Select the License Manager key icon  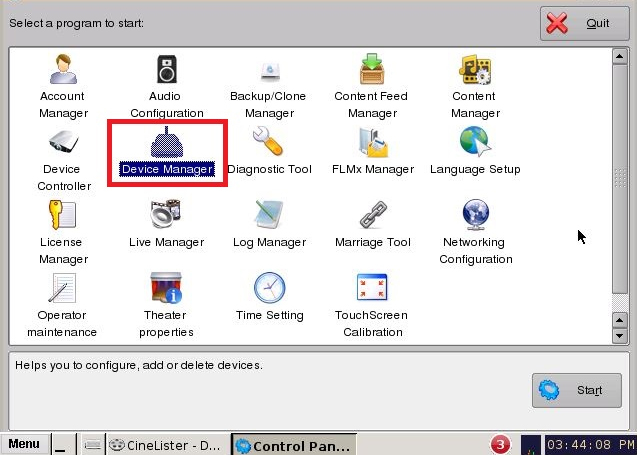point(62,215)
